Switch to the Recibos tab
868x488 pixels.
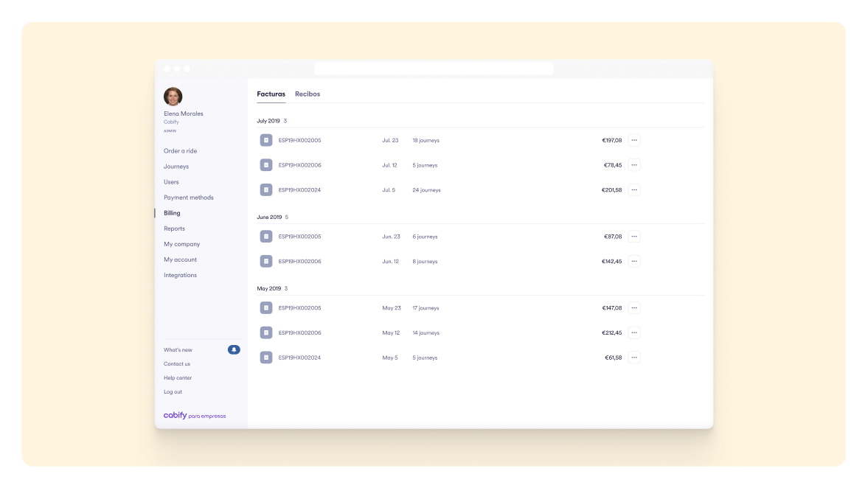[308, 94]
